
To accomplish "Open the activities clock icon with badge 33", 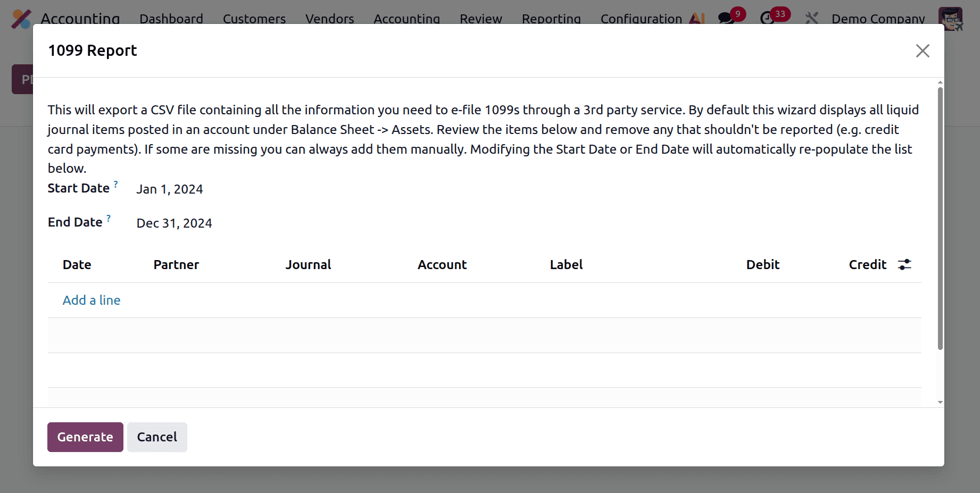I will [768, 18].
